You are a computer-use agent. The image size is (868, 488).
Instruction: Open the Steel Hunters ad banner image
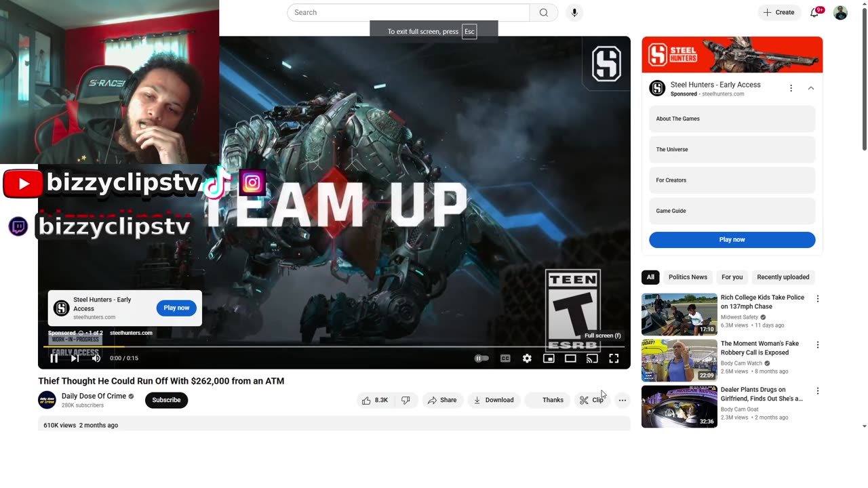coord(732,55)
